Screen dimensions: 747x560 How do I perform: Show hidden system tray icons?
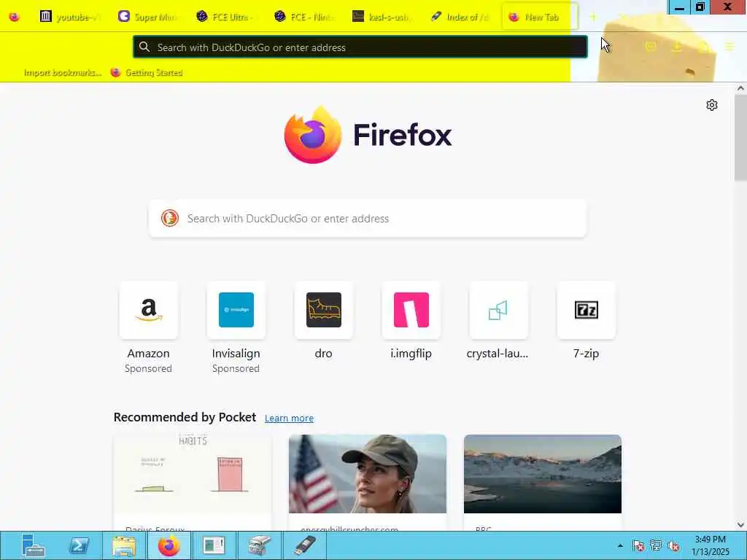click(620, 545)
